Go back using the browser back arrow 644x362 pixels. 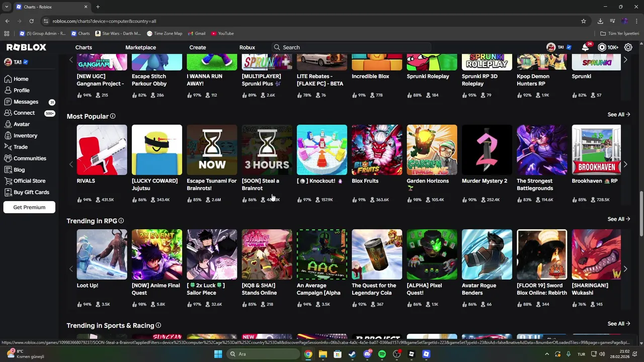point(7,21)
